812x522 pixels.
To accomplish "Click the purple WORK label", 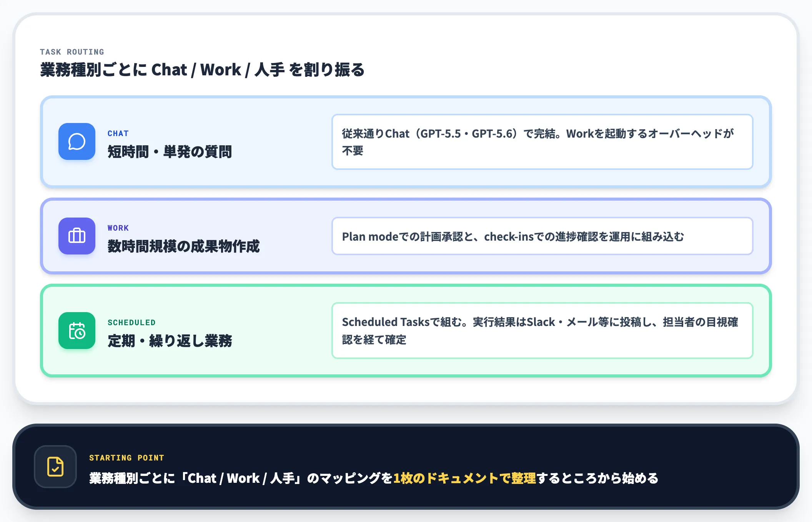I will coord(118,228).
